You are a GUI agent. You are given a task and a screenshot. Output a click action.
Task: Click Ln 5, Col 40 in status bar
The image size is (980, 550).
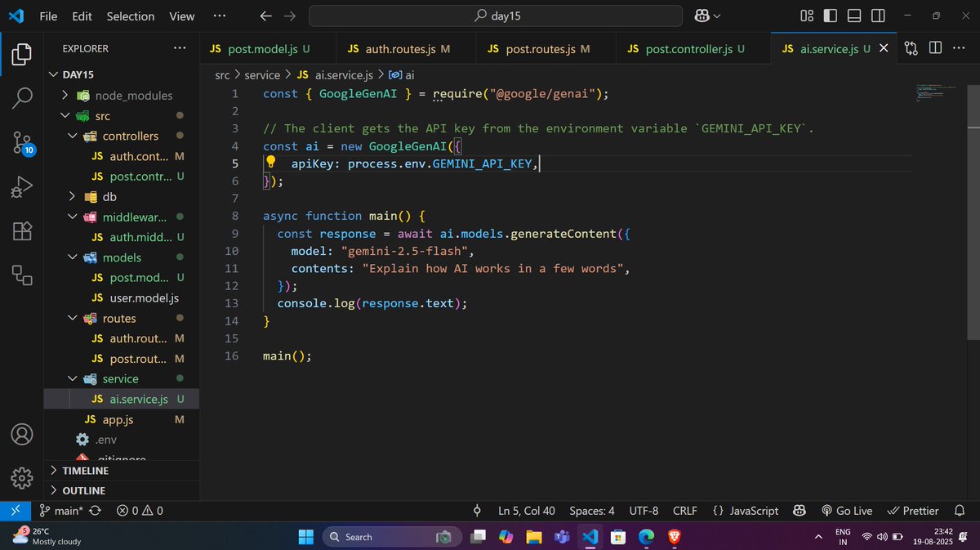pos(527,511)
